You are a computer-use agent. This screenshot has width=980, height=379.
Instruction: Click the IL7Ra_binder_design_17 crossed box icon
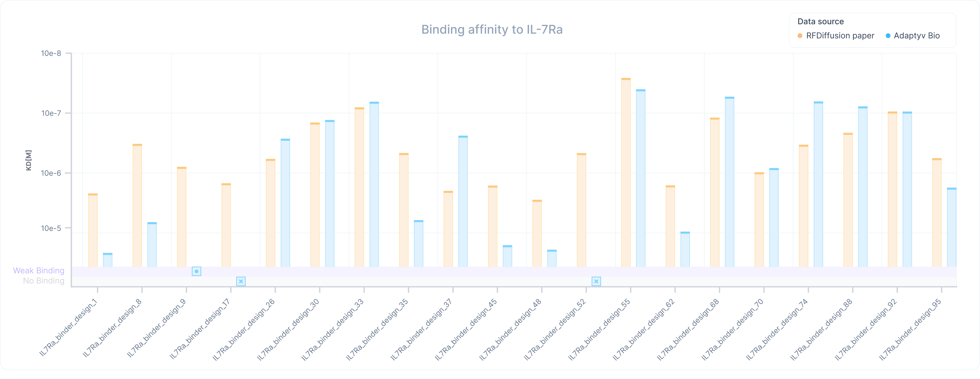[241, 281]
